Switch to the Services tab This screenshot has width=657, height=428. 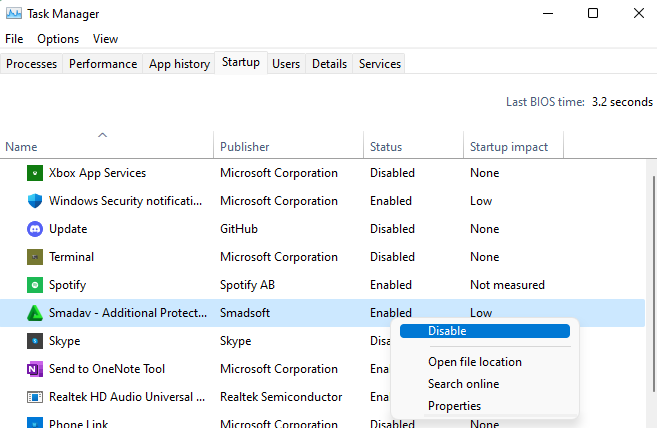[380, 64]
